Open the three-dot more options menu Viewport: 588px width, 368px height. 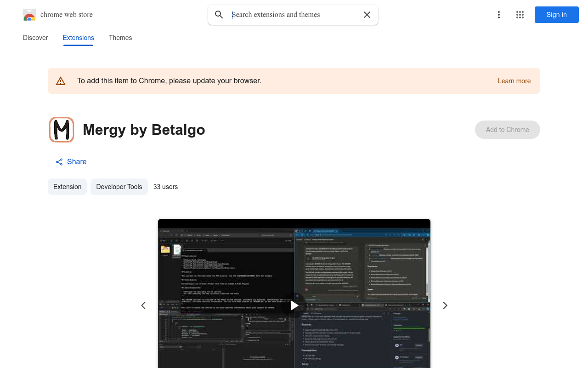pos(499,15)
